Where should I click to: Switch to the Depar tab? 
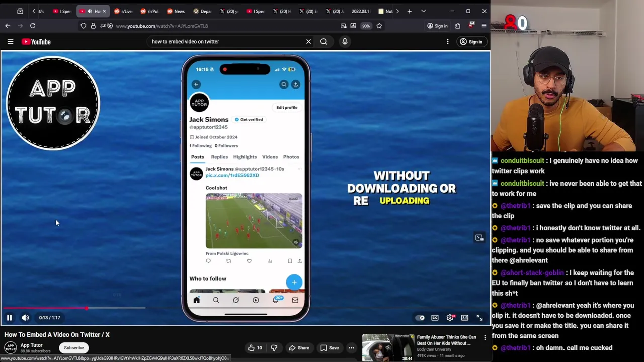click(x=202, y=11)
